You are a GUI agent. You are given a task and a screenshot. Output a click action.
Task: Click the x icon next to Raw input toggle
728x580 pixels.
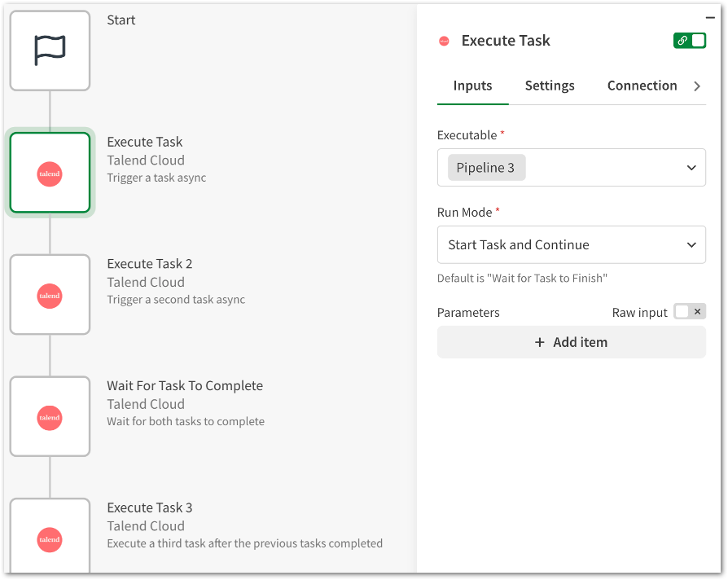pyautogui.click(x=699, y=312)
